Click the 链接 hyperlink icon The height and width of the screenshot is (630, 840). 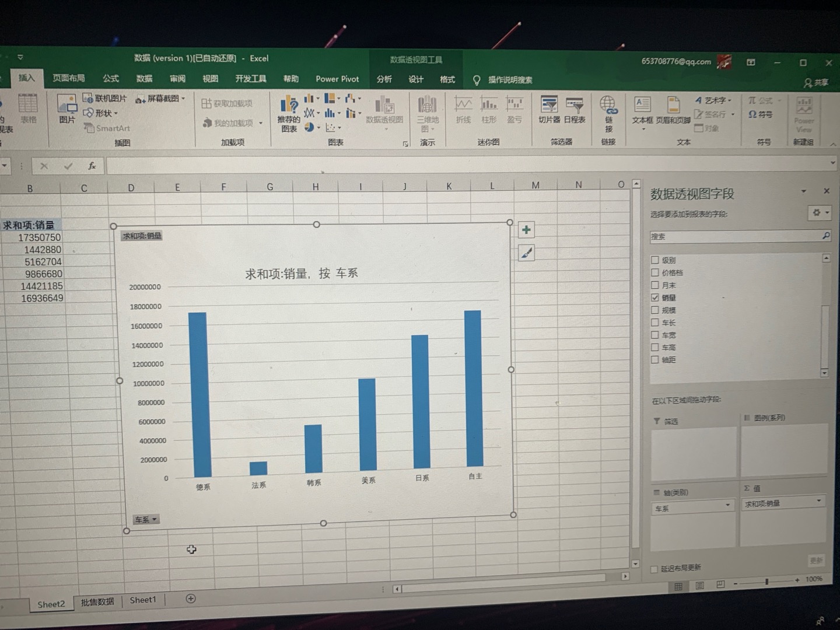(608, 114)
